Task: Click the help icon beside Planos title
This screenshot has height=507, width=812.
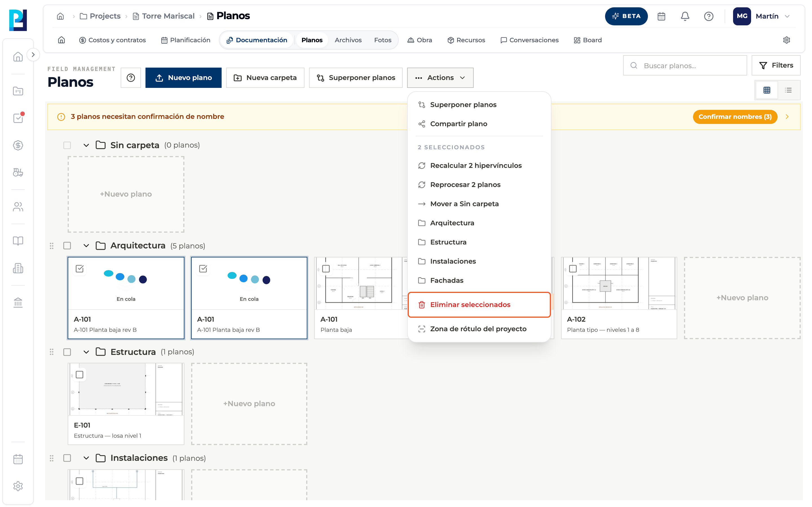Action: 131,78
